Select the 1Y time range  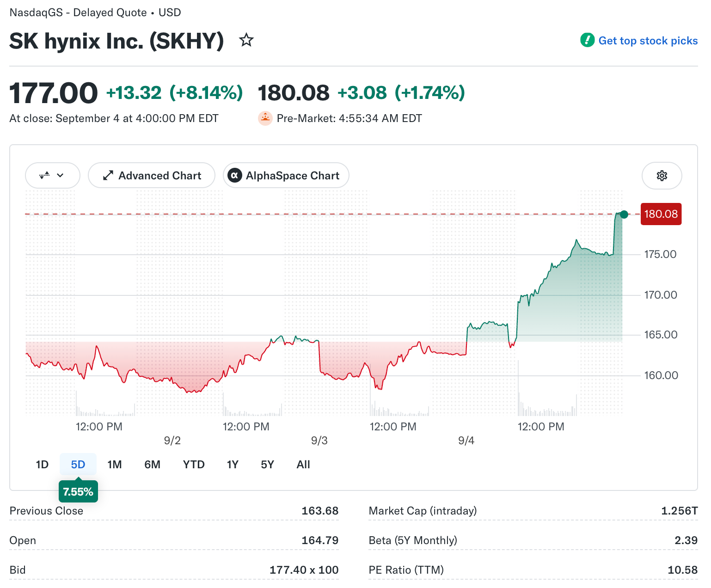(x=233, y=465)
